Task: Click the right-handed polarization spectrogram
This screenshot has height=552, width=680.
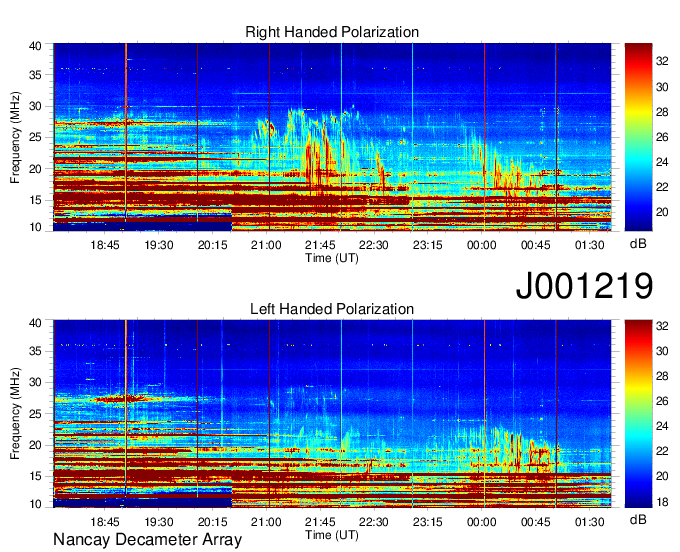Action: (x=332, y=137)
